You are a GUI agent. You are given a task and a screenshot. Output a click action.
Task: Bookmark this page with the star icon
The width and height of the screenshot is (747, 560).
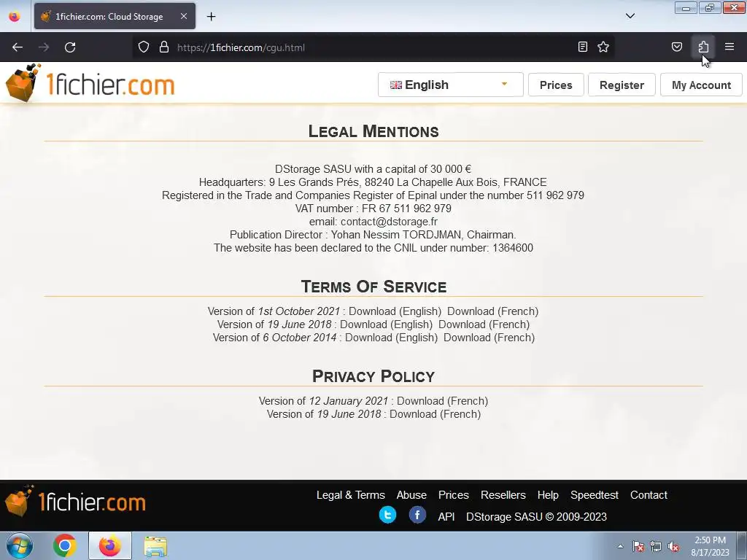point(603,47)
